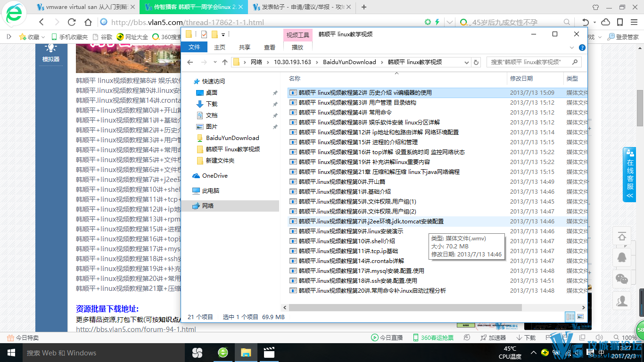The width and height of the screenshot is (644, 362).
Task: Click New Folder icon in Explorer title bar
Action: 215,34
